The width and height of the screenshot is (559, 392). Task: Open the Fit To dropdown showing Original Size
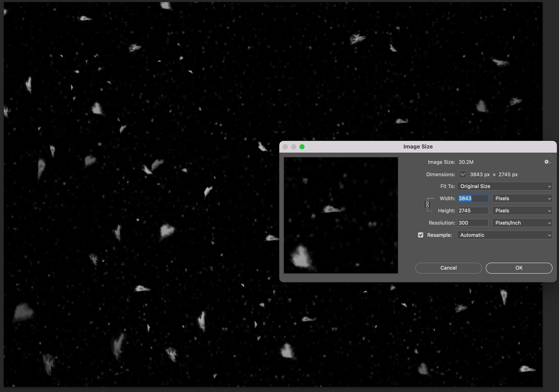tap(504, 186)
